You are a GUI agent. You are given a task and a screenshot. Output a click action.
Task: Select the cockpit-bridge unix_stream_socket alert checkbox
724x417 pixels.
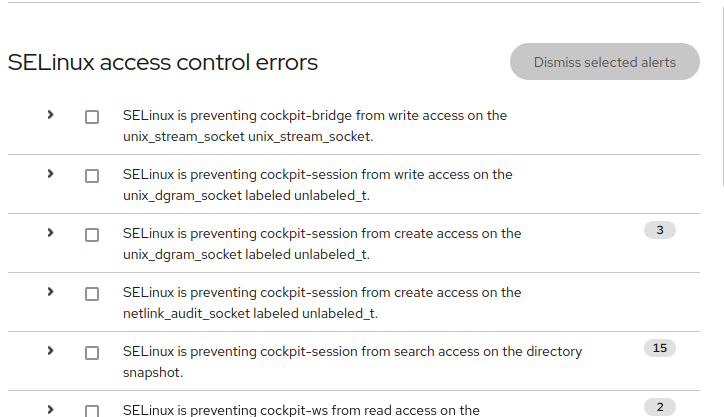tap(92, 117)
